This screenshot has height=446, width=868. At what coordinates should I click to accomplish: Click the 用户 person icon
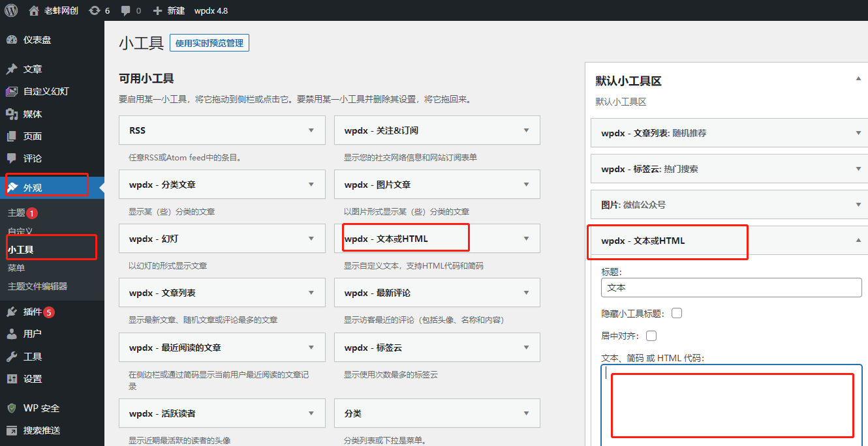(x=12, y=334)
